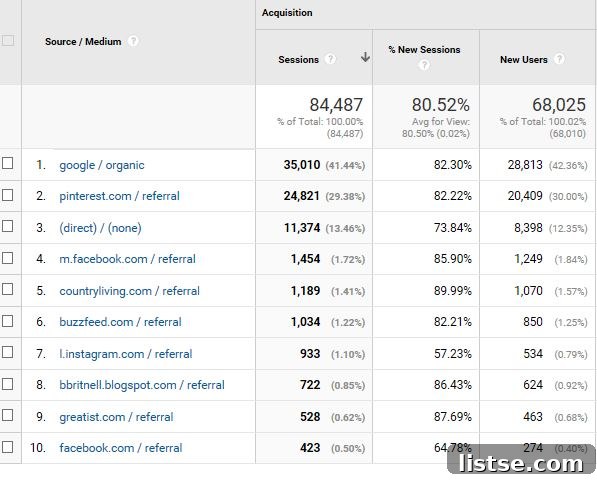
Task: Check the pinterest.com / referral row checkbox
Action: (x=8, y=195)
